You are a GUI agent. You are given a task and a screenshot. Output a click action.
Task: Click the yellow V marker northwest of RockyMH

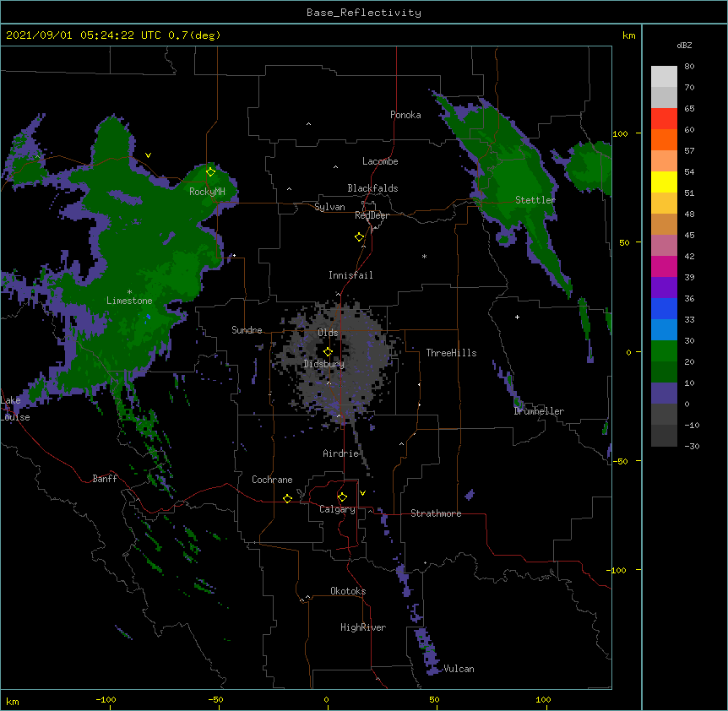click(148, 155)
